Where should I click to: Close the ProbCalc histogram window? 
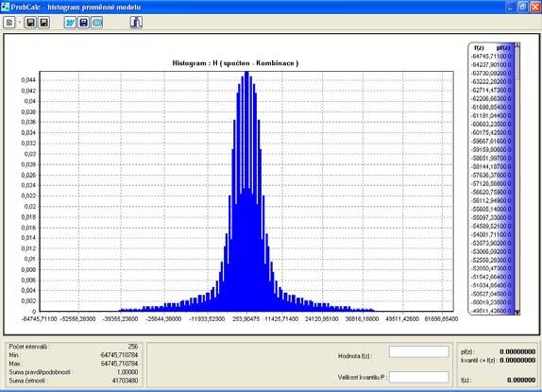(535, 7)
